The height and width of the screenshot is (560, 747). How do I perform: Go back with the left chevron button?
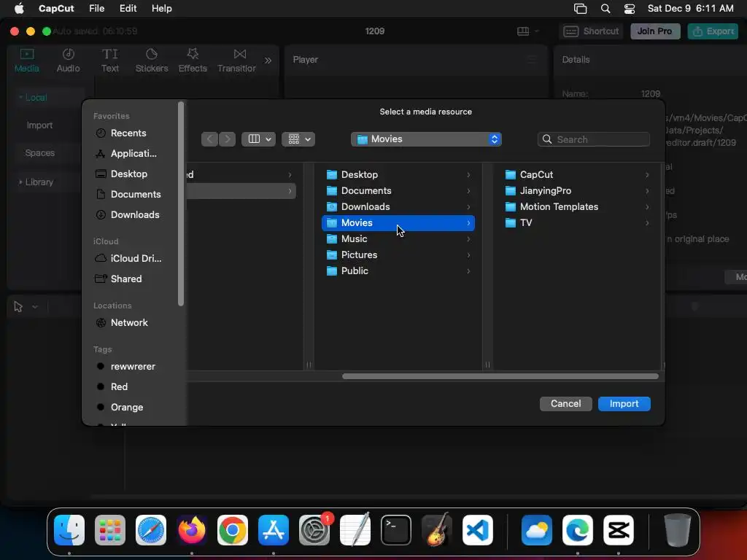[x=209, y=139]
